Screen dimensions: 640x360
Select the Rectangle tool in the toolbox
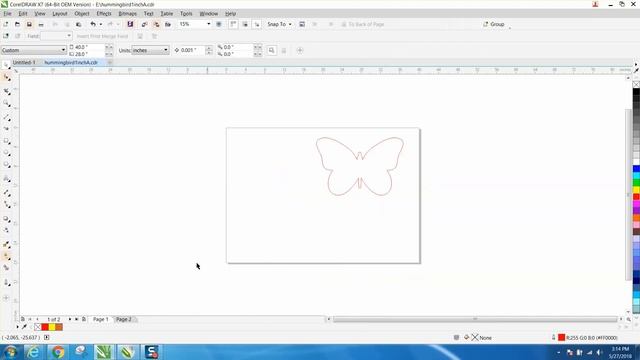(7, 141)
